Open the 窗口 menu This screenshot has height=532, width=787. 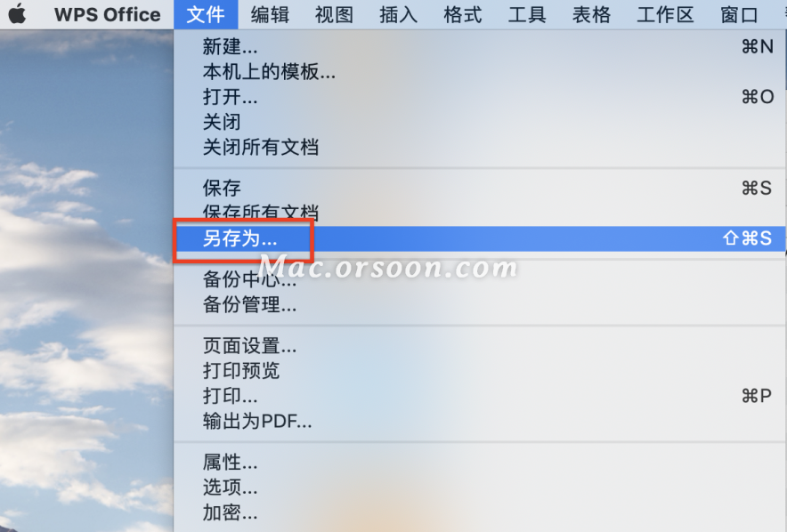tap(739, 14)
